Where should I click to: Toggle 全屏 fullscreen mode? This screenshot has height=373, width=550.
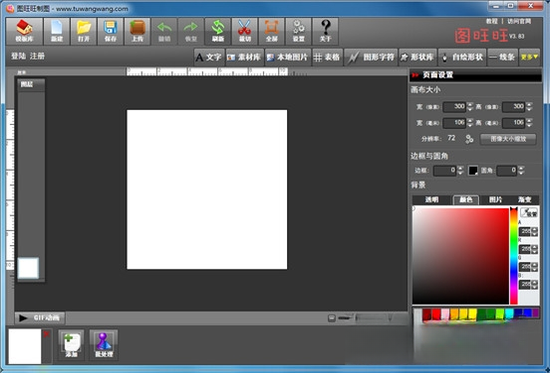point(271,31)
